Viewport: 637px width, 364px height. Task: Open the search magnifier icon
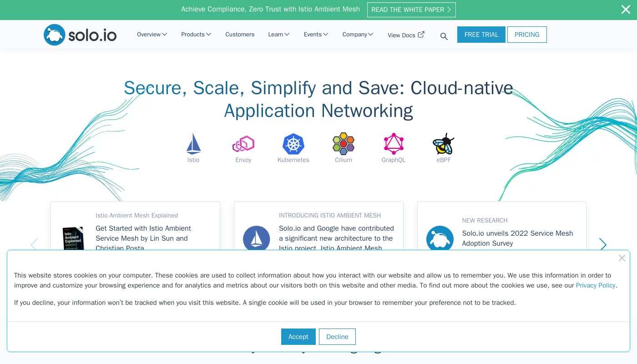click(x=444, y=36)
